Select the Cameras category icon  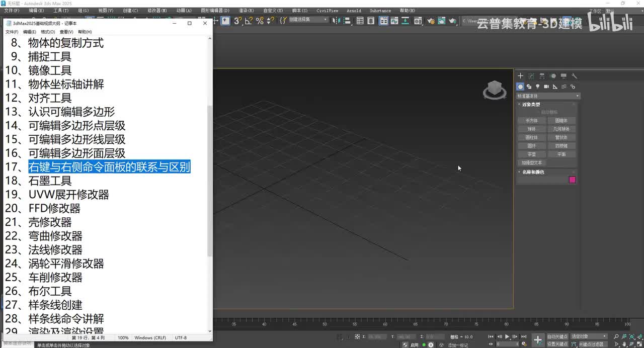pyautogui.click(x=546, y=86)
